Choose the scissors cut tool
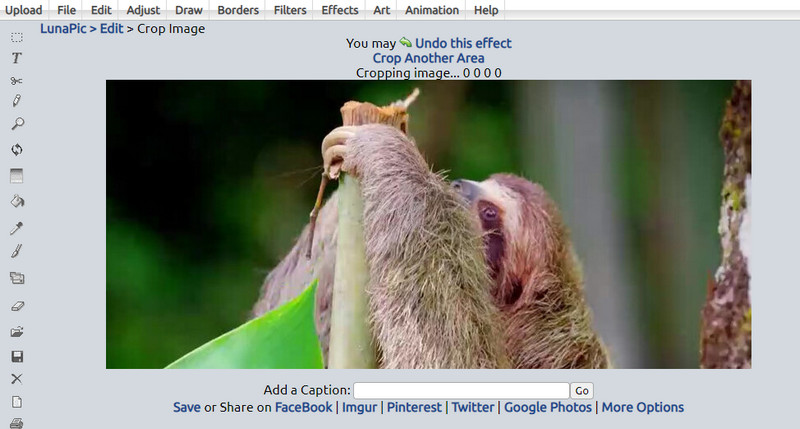 point(16,80)
